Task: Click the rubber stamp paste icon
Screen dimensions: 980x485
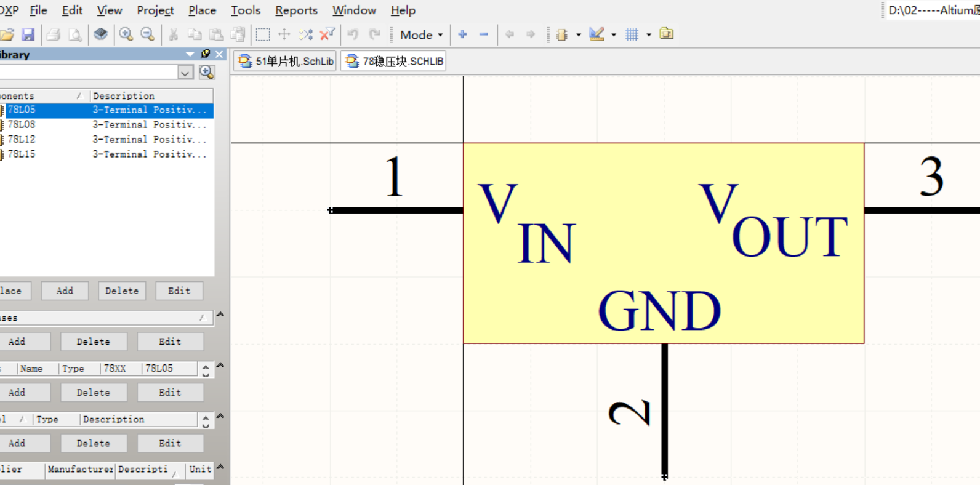Action: 238,34
